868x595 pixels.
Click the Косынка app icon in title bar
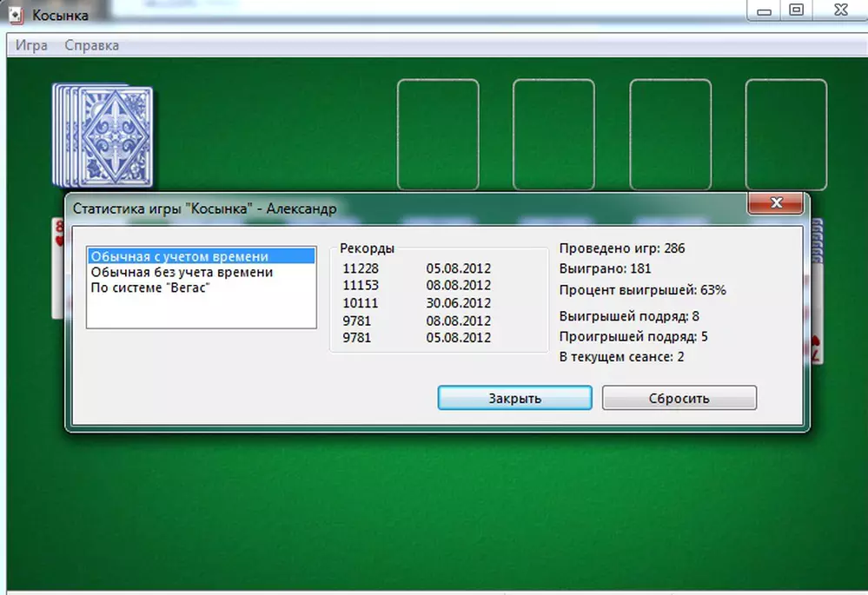point(17,15)
